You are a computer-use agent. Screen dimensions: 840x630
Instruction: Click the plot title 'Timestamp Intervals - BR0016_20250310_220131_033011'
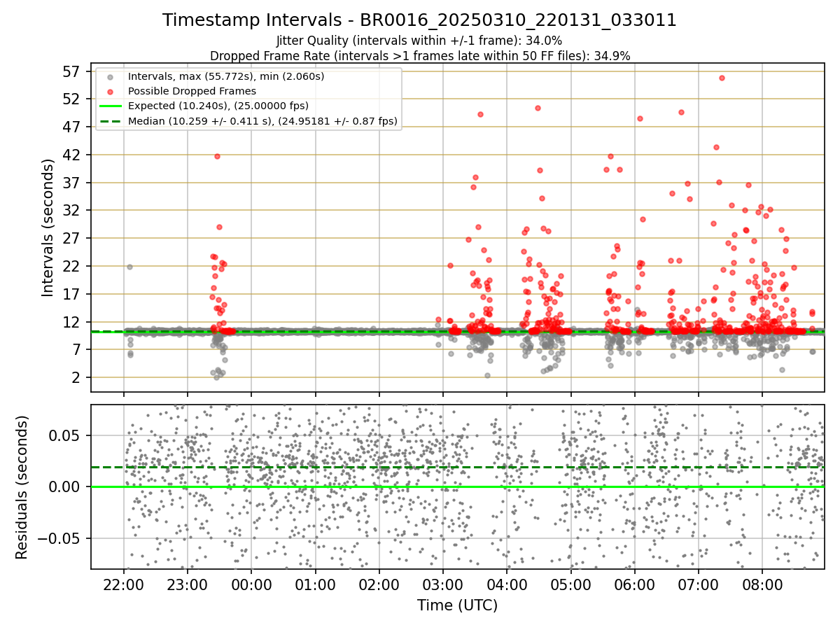[419, 20]
